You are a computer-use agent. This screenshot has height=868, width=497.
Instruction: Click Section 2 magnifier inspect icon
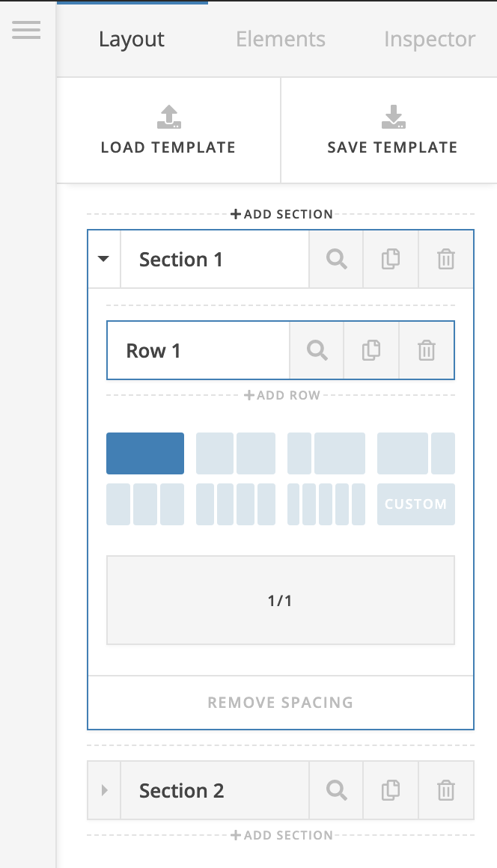337,790
